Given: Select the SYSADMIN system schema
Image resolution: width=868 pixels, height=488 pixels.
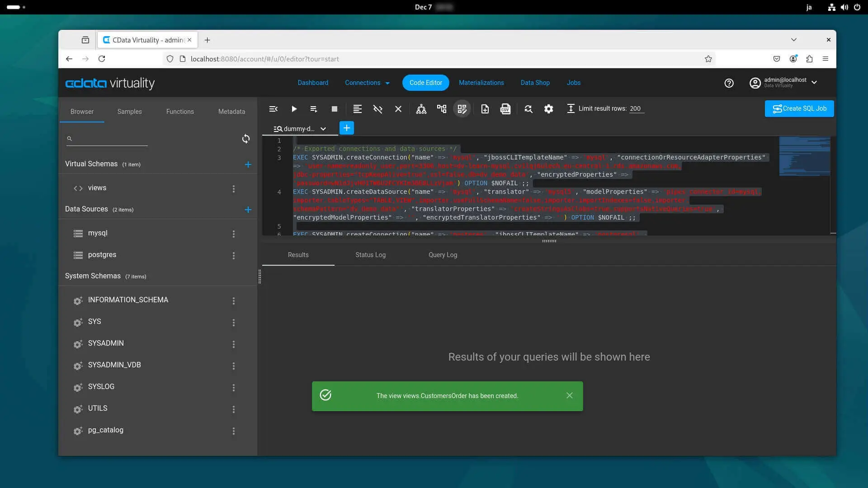Looking at the screenshot, I should (106, 343).
